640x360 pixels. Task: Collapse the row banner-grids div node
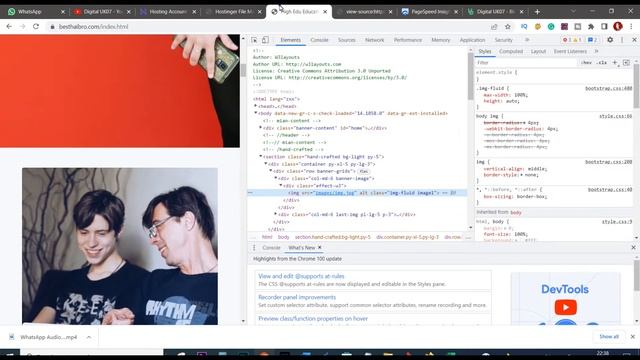click(x=271, y=171)
